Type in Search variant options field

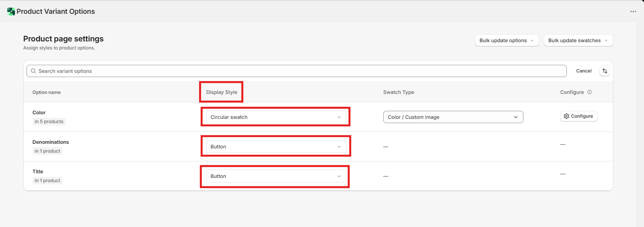coord(300,71)
